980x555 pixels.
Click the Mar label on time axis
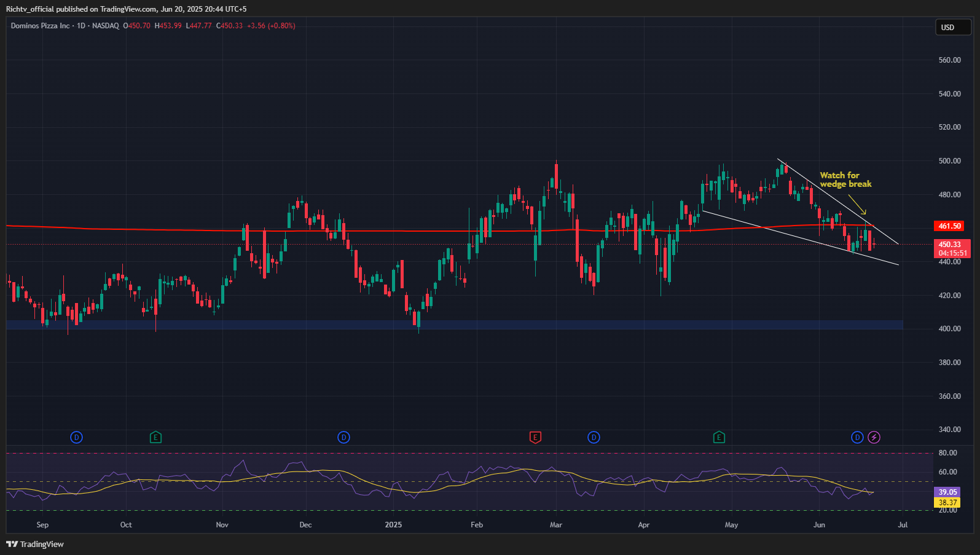click(556, 525)
